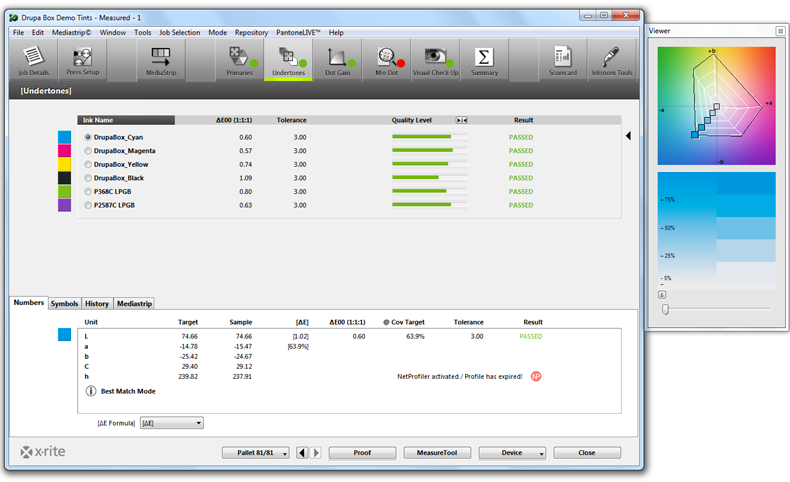Click the DrupaBox_Cyan quality level bar
The width and height of the screenshot is (790, 482).
[430, 137]
